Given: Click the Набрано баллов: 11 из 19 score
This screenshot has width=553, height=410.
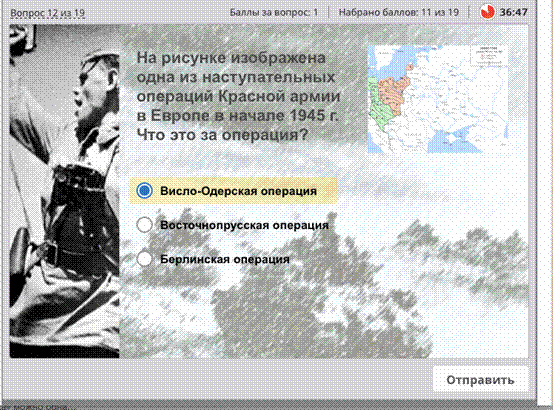Looking at the screenshot, I should 399,13.
